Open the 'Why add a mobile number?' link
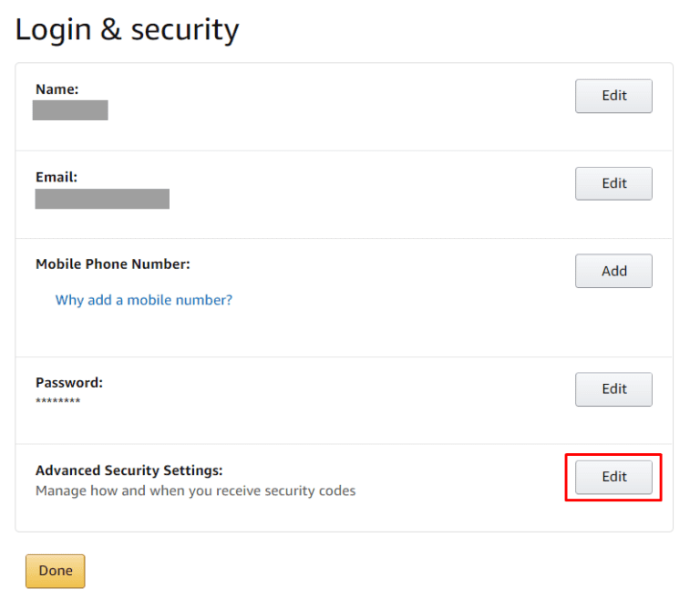 (x=143, y=300)
